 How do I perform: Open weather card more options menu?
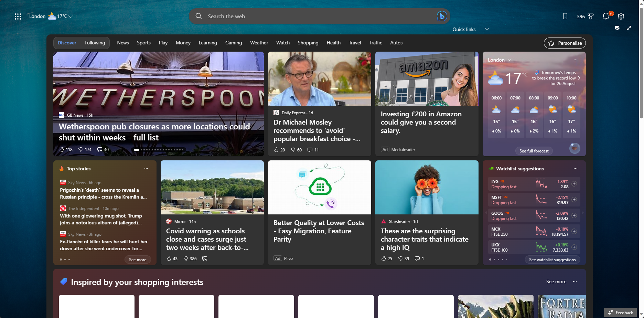(576, 60)
